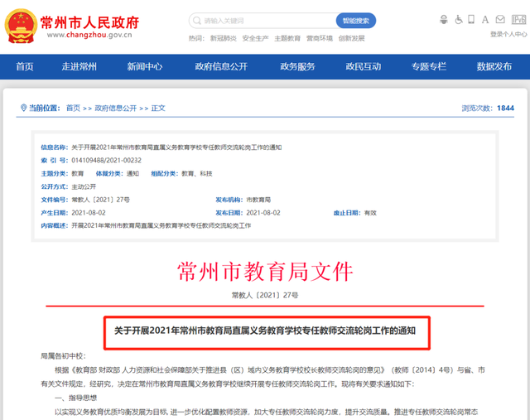Open the 政民互动 navigation tab
Screen dimensions: 530x420
point(364,66)
